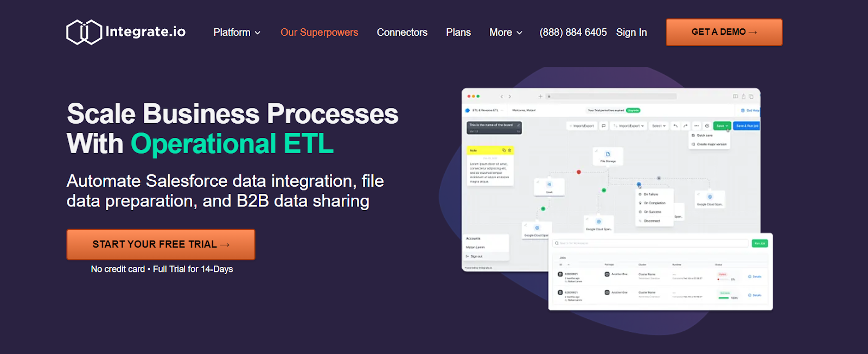Viewport: 868px width, 354px height.
Task: Click the (888) 884 6405 phone number
Action: pyautogui.click(x=573, y=33)
